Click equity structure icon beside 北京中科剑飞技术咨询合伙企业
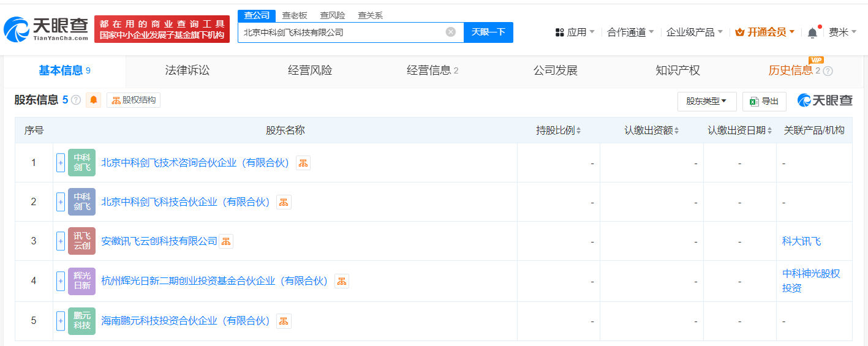 pyautogui.click(x=303, y=163)
